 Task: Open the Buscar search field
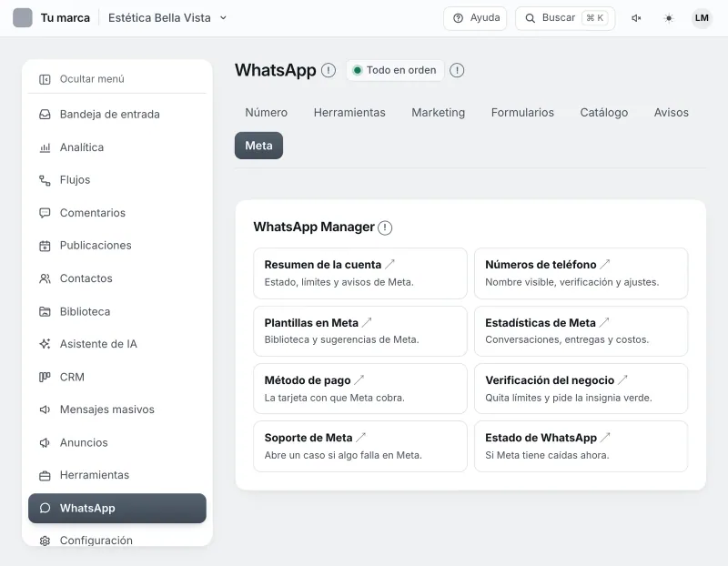coord(565,18)
